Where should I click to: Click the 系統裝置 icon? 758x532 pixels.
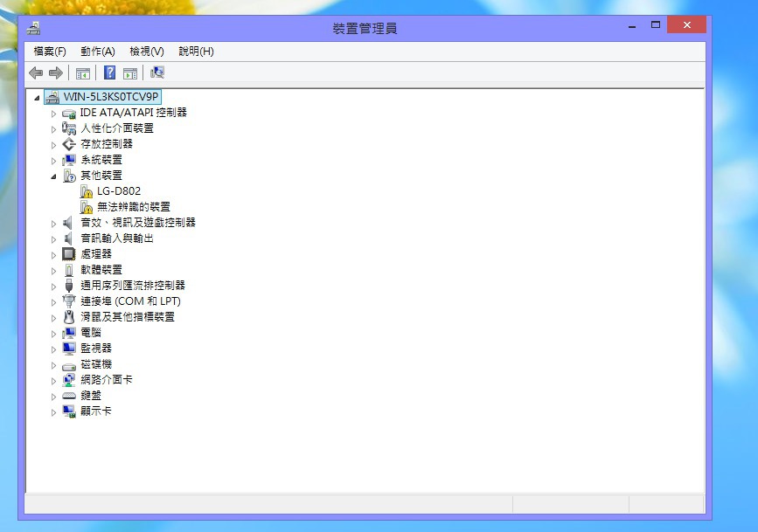[x=69, y=160]
